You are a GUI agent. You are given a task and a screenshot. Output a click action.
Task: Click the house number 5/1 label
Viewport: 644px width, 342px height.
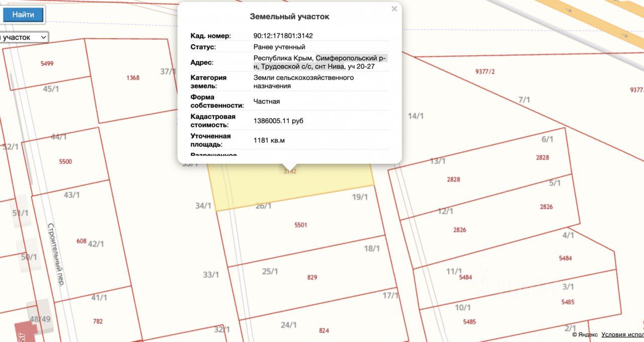[554, 183]
